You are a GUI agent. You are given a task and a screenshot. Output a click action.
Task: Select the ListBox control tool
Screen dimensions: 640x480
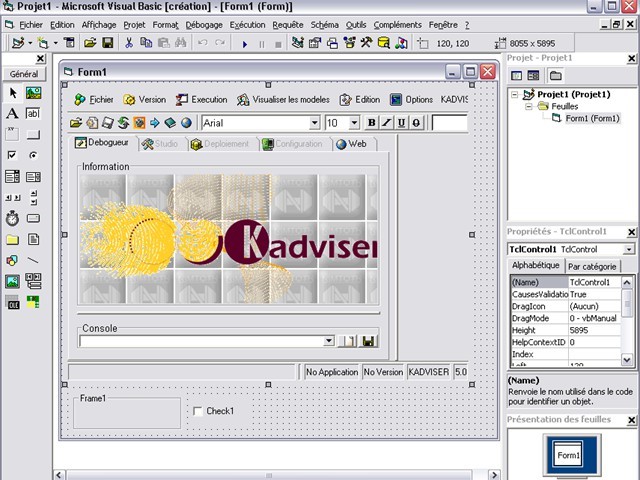[x=33, y=176]
